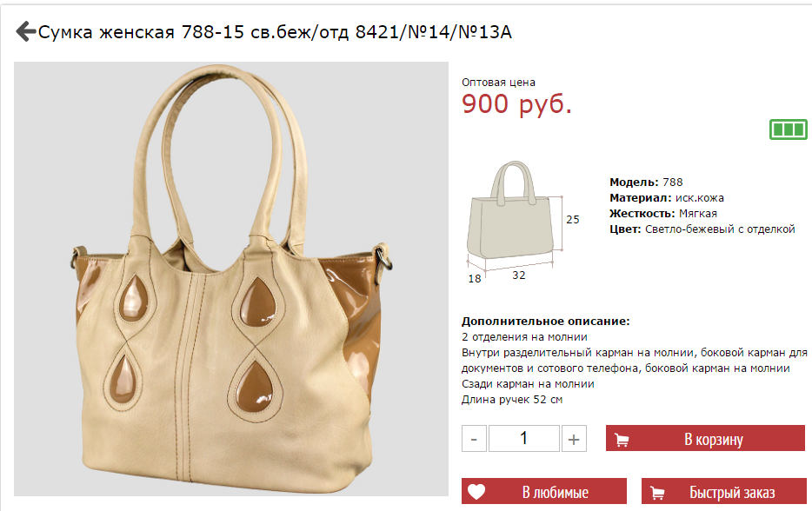Add item to favorites via В любимые
Viewport: 812px width, 511px height.
(x=543, y=491)
